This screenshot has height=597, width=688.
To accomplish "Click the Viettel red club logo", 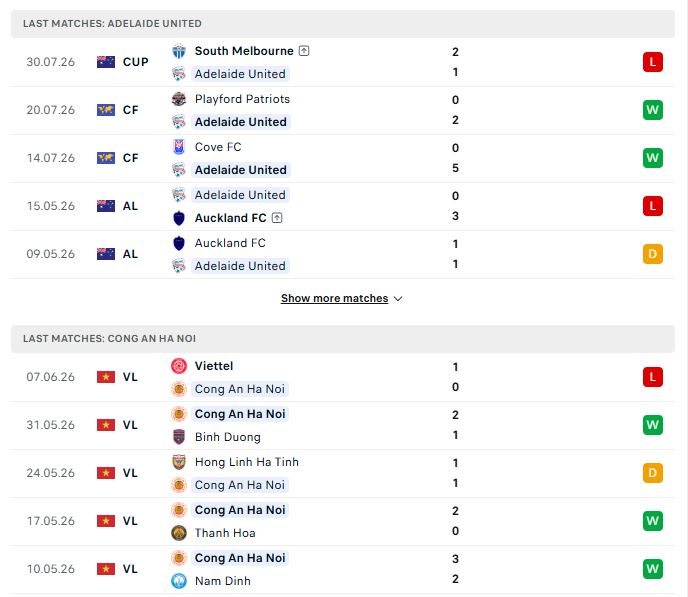I will click(x=179, y=366).
